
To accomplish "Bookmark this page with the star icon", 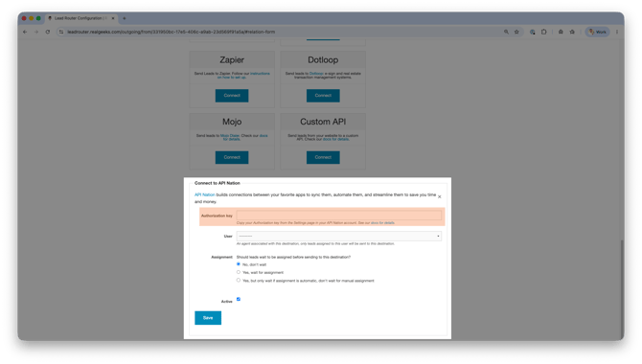I will [516, 32].
